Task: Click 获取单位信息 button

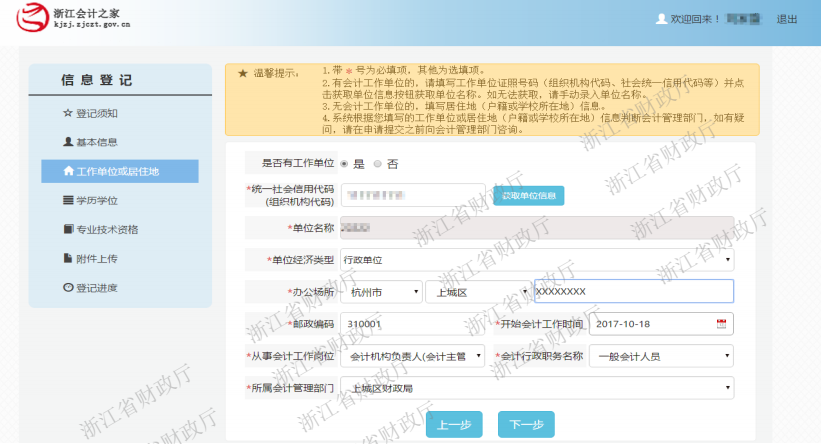Action: 528,195
